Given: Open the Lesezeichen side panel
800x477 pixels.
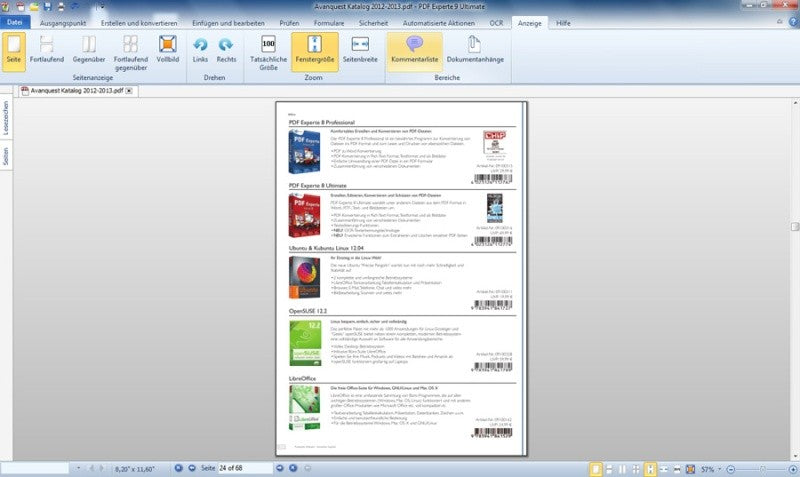Looking at the screenshot, I should (x=6, y=118).
